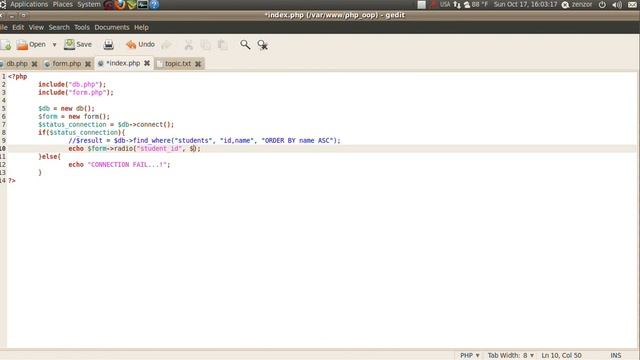Open the Search menu
Viewport: 640px width, 360px height.
[59, 27]
